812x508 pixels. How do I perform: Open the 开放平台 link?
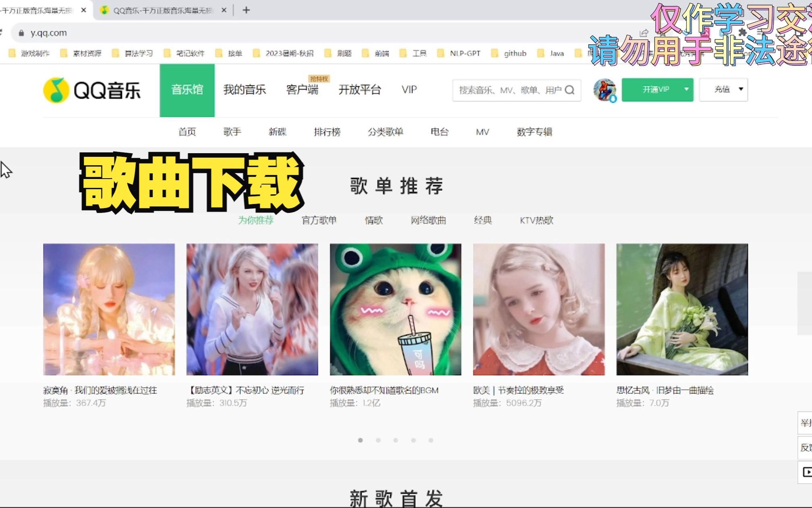(x=360, y=90)
